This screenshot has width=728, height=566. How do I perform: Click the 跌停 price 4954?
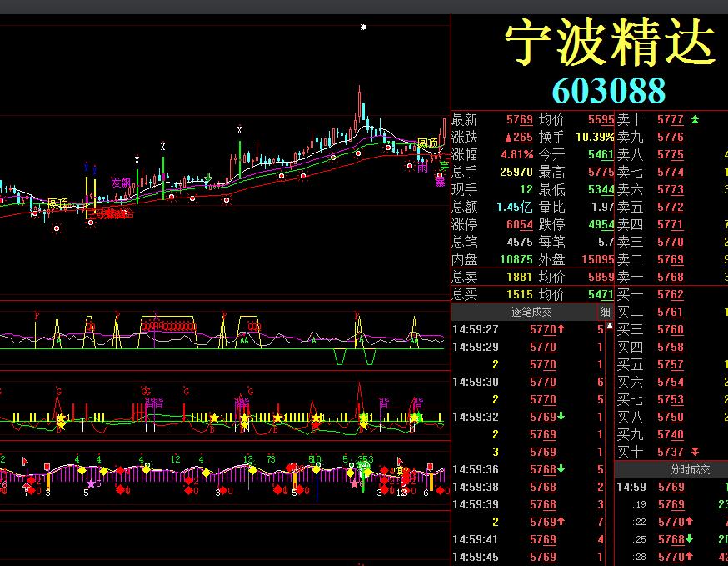601,224
